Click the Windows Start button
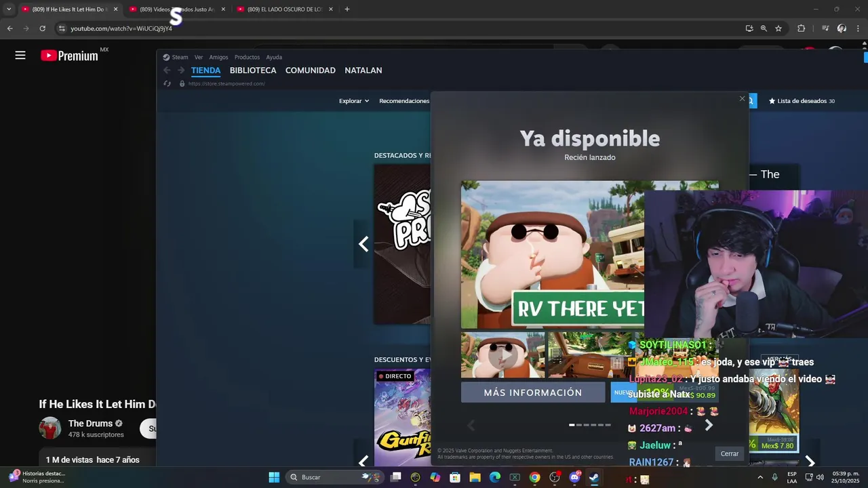The height and width of the screenshot is (488, 868). 274,477
